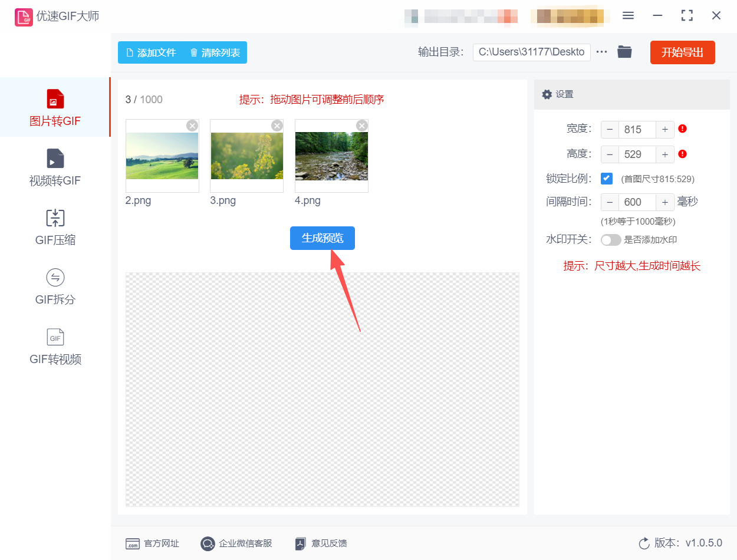Select the 4.png river thumbnail

click(331, 156)
